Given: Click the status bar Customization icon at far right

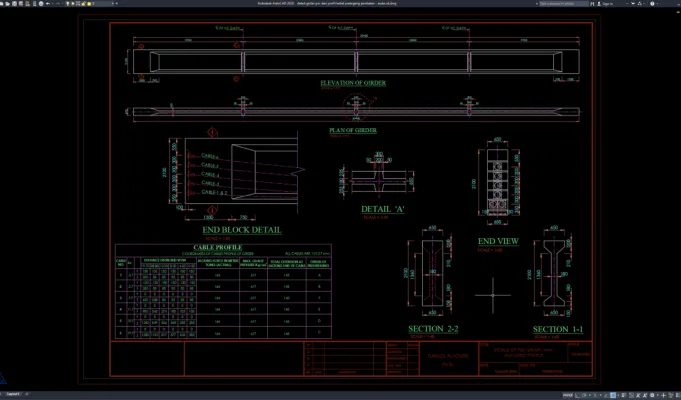Looking at the screenshot, I should pyautogui.click(x=677, y=395).
